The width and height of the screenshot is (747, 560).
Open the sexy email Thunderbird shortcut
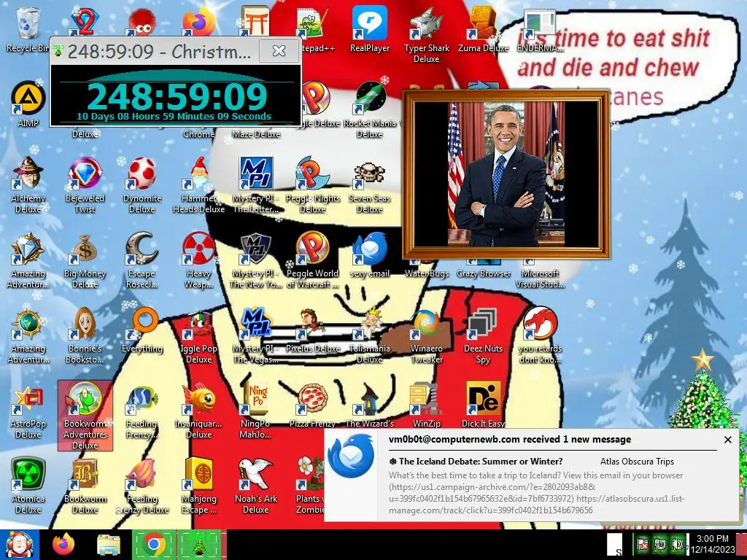click(369, 254)
